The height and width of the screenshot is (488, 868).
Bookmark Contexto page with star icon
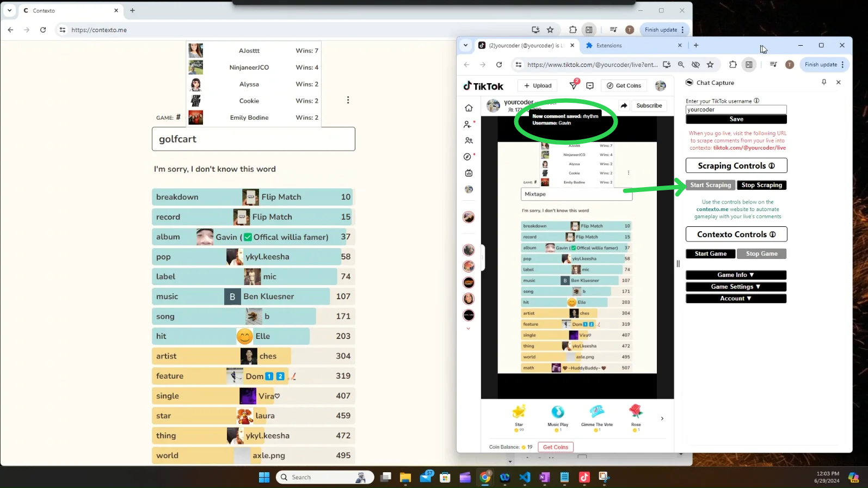[x=550, y=30]
